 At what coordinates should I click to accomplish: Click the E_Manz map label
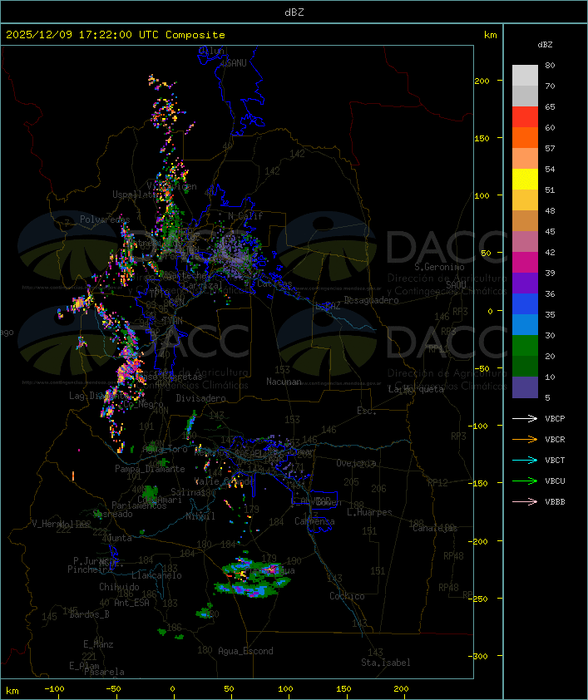coord(98,644)
